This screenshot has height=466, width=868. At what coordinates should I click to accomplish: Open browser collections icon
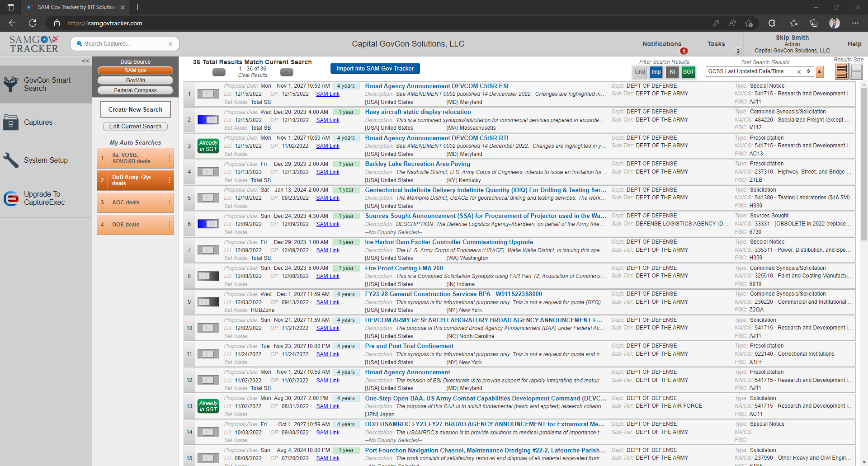[814, 23]
